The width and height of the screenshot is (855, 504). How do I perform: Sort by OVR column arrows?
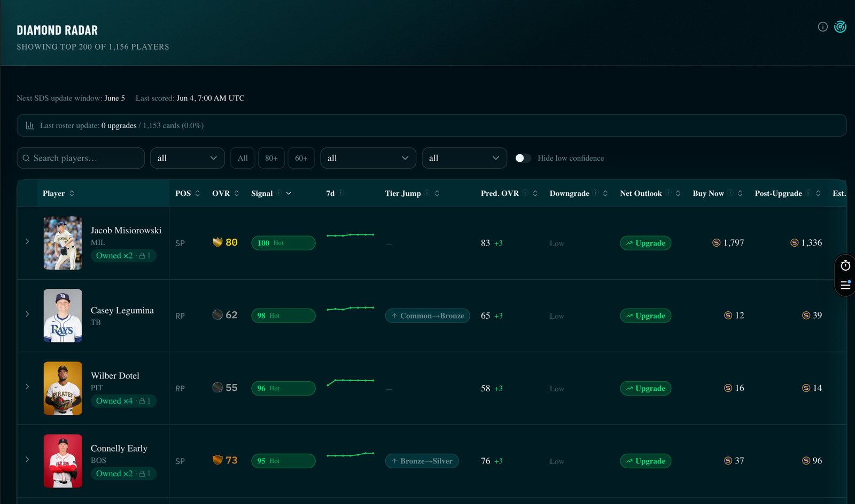point(237,193)
